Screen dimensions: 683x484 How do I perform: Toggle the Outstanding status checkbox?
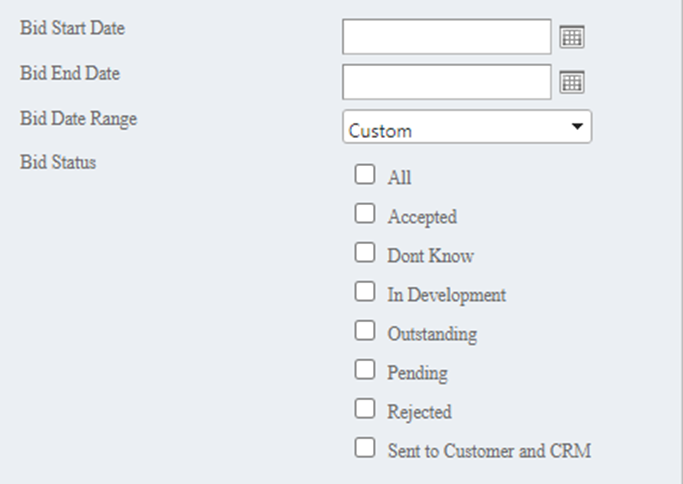pos(365,331)
